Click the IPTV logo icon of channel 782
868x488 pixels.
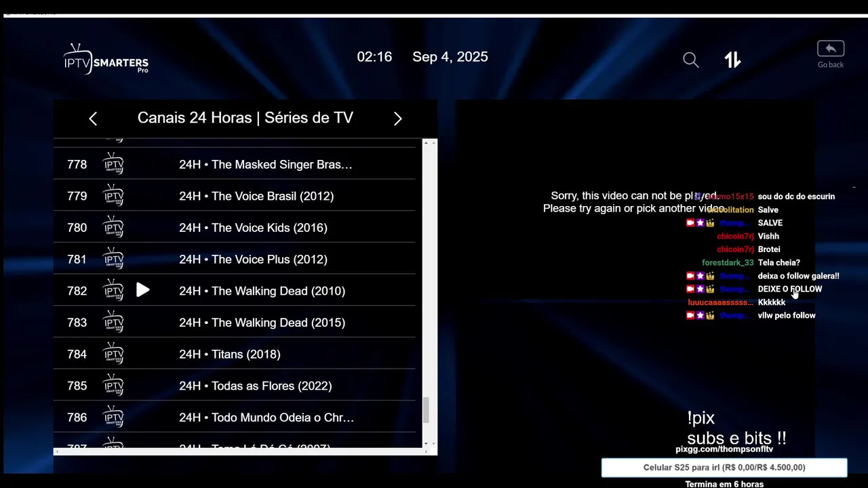tap(113, 291)
